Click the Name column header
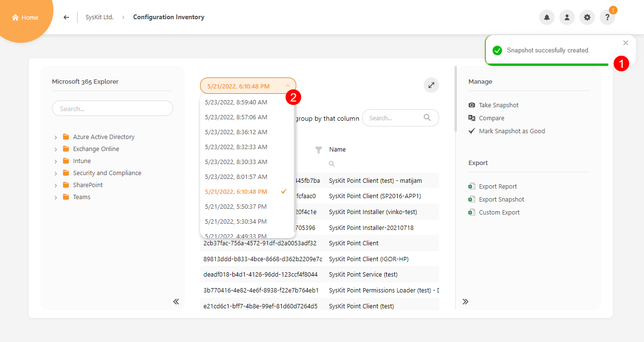Image resolution: width=644 pixels, height=342 pixels. pos(337,149)
